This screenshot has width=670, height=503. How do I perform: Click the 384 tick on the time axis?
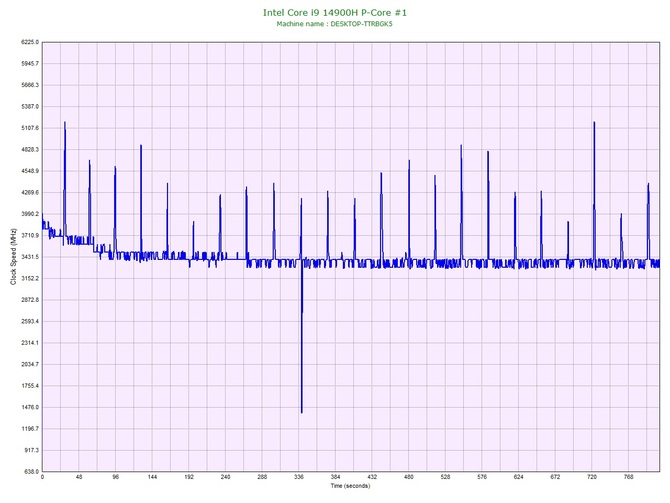pos(335,477)
